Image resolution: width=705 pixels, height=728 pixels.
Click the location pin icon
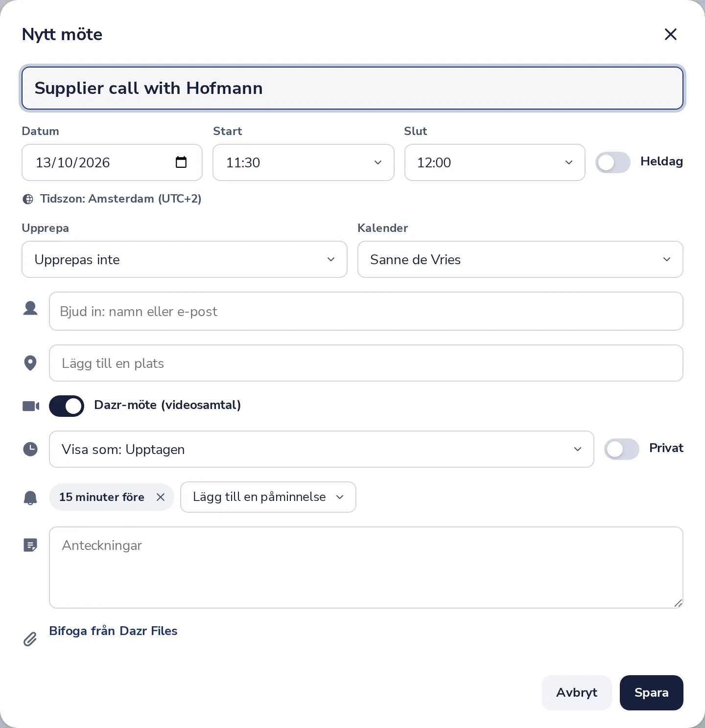[x=30, y=363]
